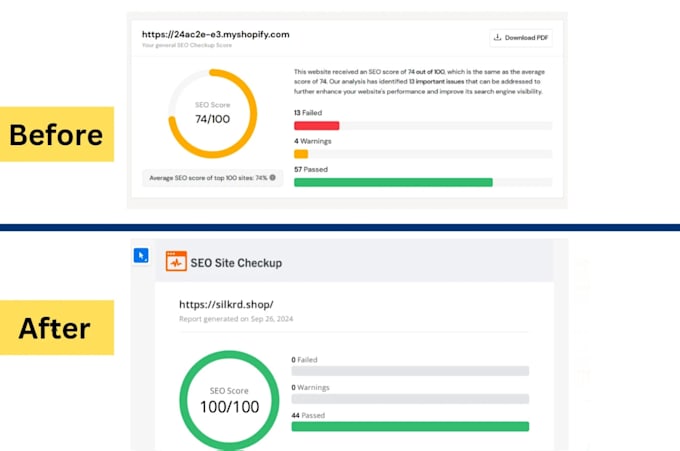Click the https://silkrd.shop/ URL
Screen dimensions: 680x451
226,304
